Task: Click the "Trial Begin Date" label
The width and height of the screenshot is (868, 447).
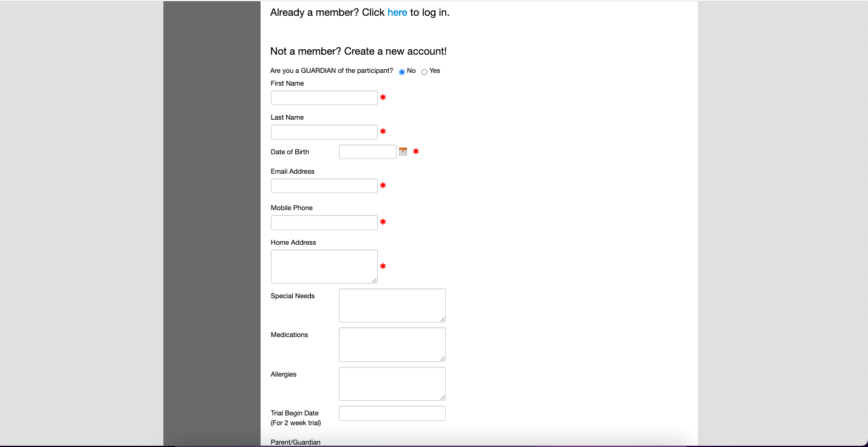Action: pyautogui.click(x=295, y=413)
